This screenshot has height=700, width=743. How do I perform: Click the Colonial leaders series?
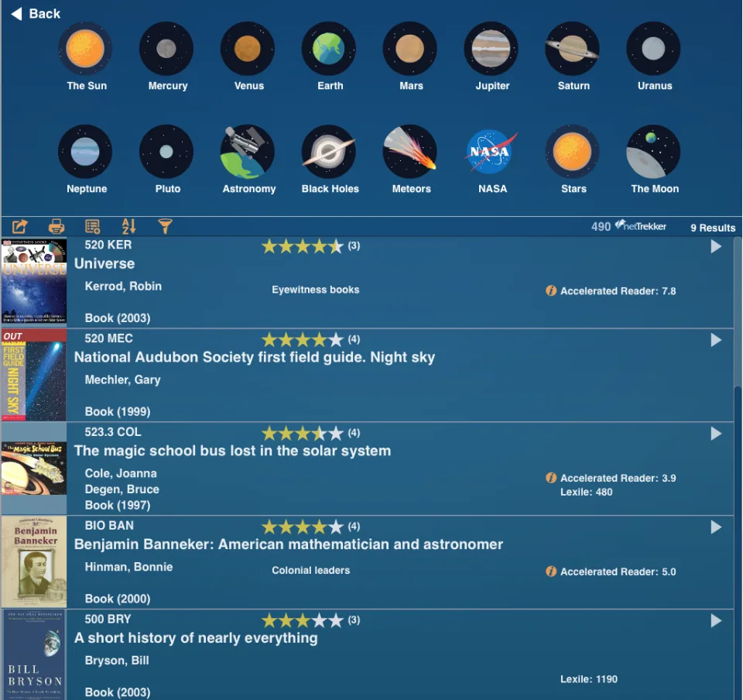click(311, 570)
